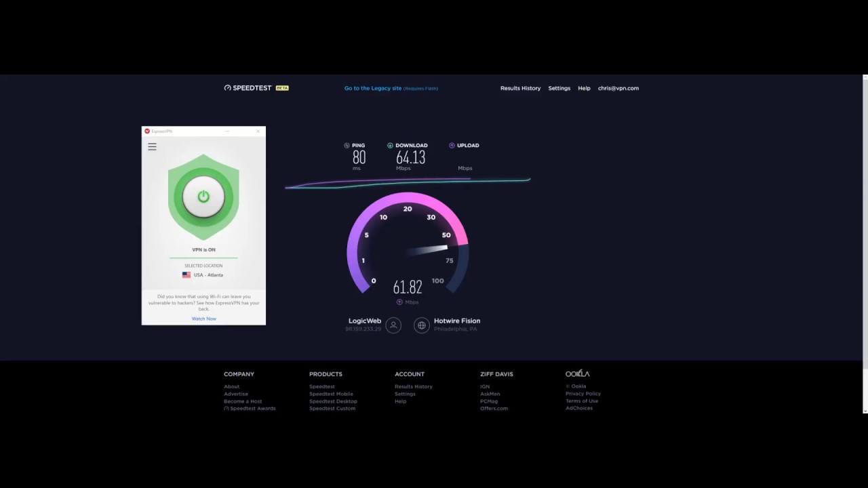This screenshot has height=488, width=868.
Task: Click the BETA badge next to Speedtest
Action: pyautogui.click(x=282, y=88)
